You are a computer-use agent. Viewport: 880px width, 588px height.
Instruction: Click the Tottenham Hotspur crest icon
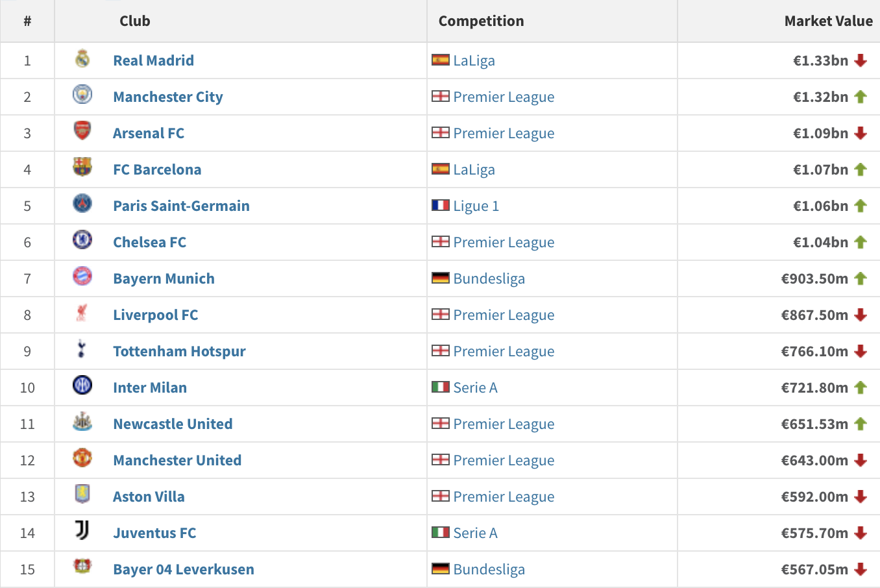click(x=81, y=349)
